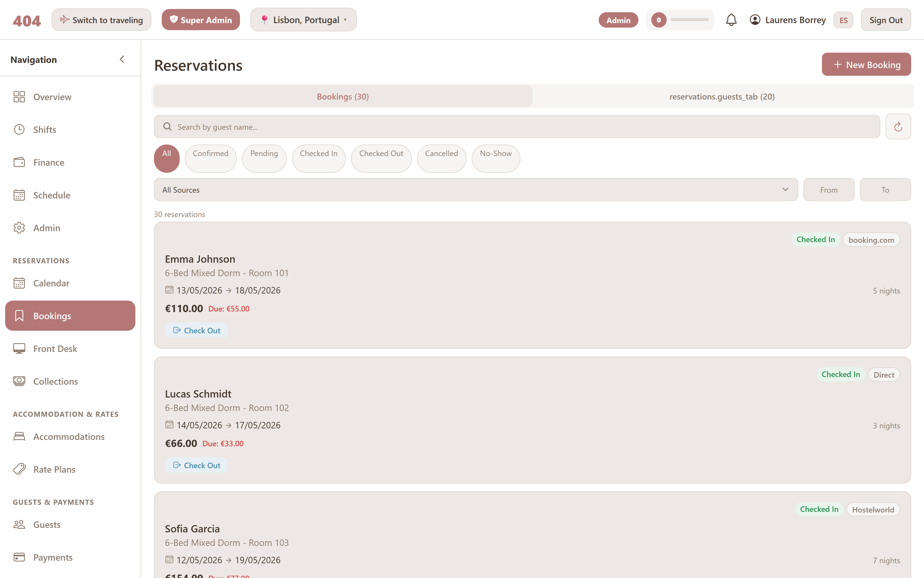The image size is (924, 578).
Task: Open Front Desk in navigation
Action: coord(70,348)
